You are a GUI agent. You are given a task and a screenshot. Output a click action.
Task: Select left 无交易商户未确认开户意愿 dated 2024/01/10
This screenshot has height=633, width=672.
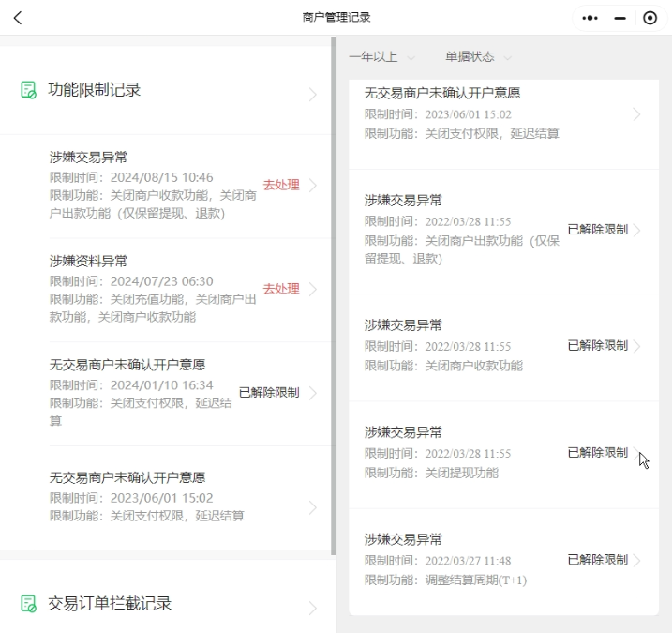tap(127, 365)
